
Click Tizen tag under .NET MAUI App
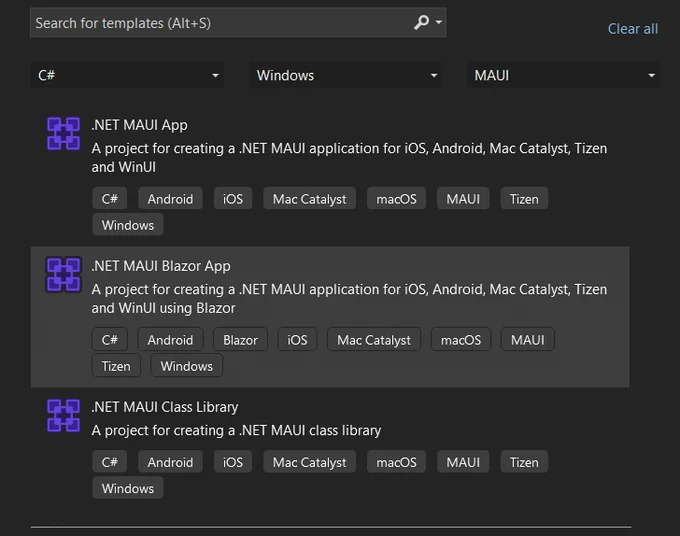524,199
